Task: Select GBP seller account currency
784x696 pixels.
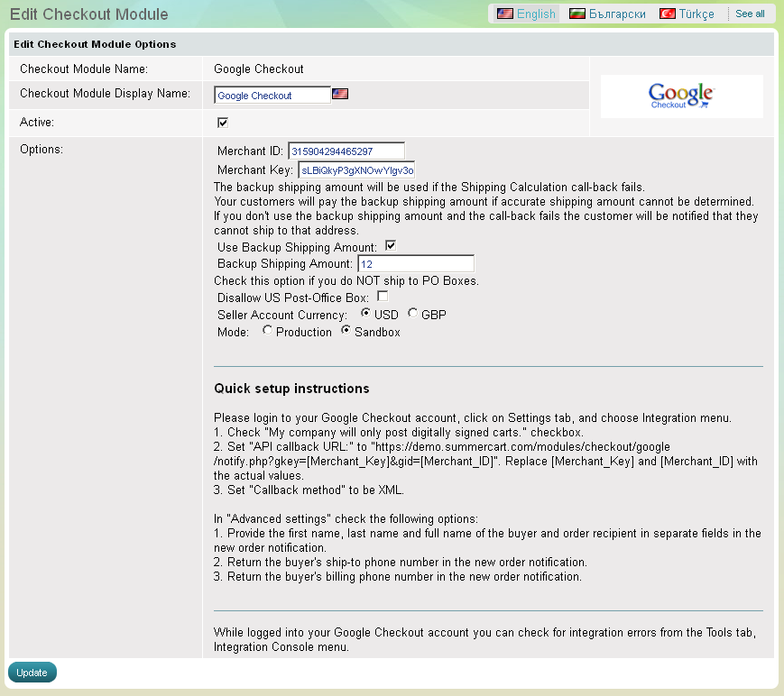Action: (412, 313)
